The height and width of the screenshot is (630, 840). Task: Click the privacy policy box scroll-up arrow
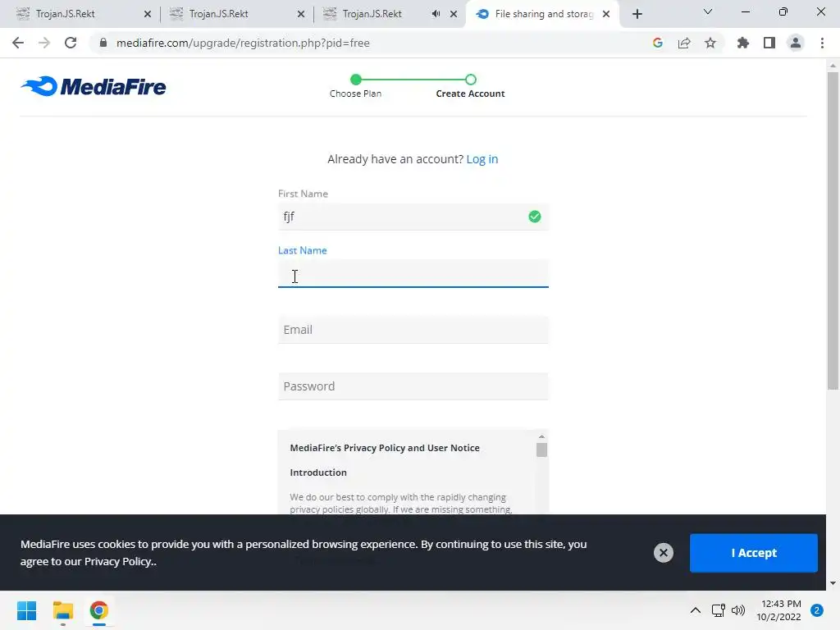[541, 436]
